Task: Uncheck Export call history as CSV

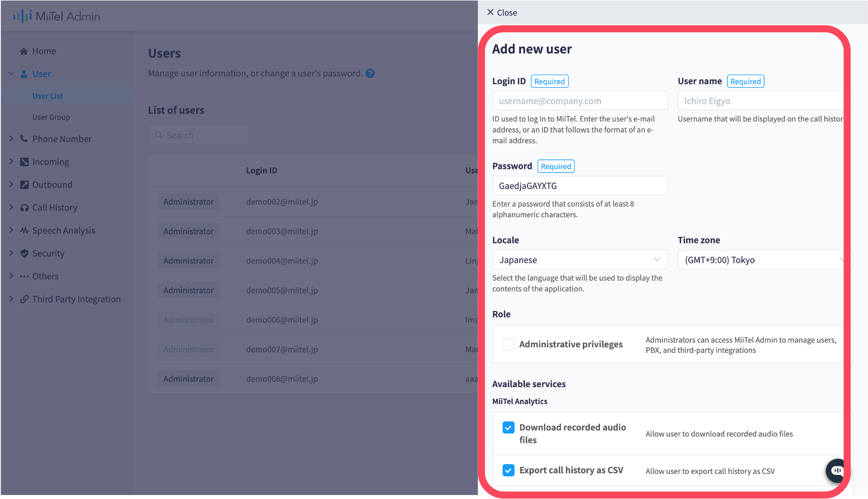Action: [508, 470]
